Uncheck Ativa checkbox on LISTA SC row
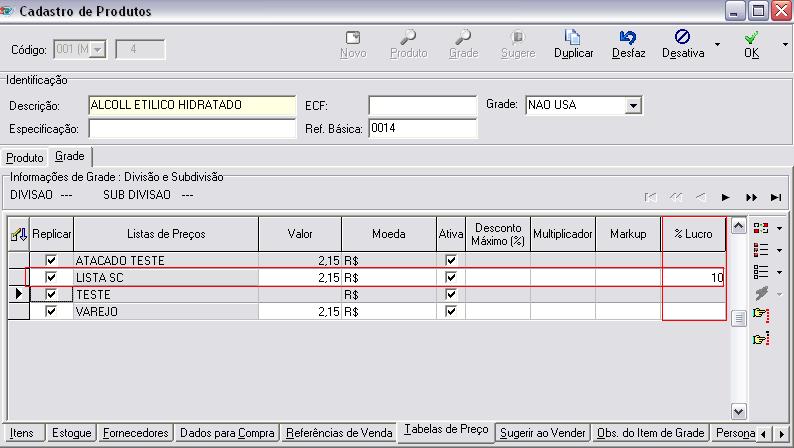Viewport: 794px width, 448px height. pos(450,277)
